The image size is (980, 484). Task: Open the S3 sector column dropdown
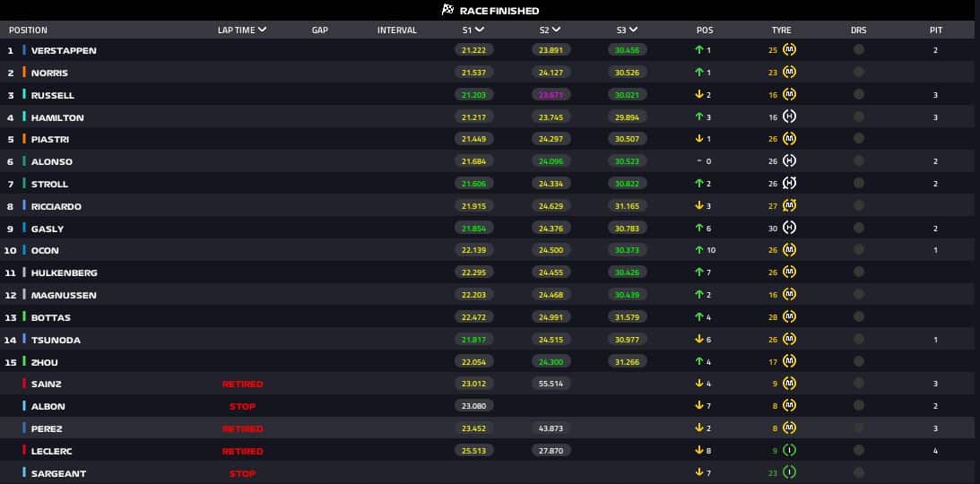pos(633,30)
